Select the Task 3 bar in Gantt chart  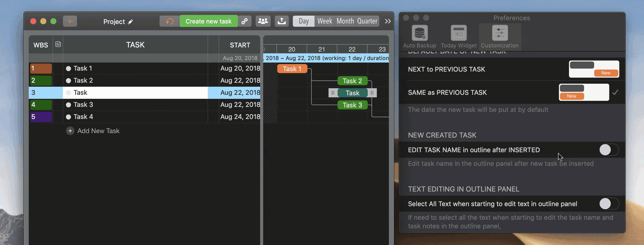click(x=352, y=105)
